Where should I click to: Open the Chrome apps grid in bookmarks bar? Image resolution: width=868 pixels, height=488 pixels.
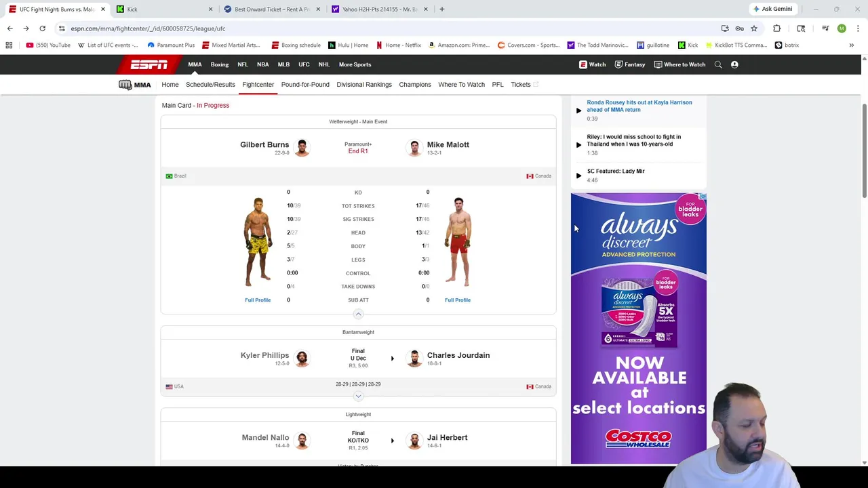pos(9,45)
